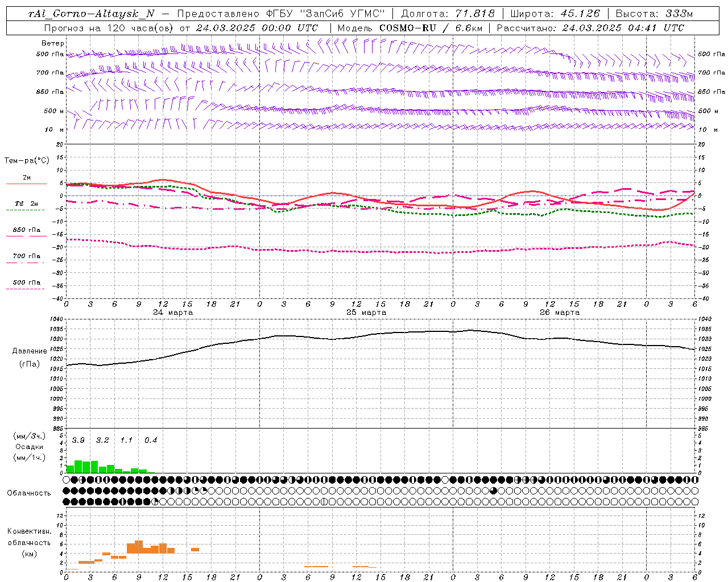Click the tallest orange convective cloud bar

point(139,547)
